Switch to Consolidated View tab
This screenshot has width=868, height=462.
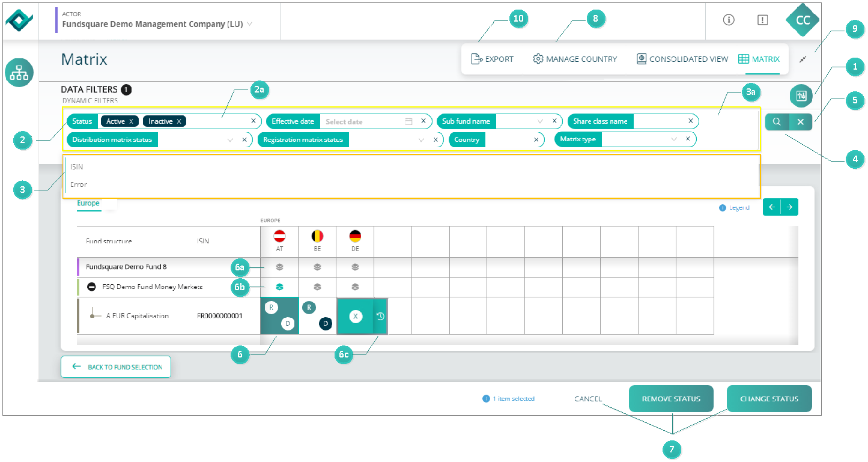pos(682,59)
